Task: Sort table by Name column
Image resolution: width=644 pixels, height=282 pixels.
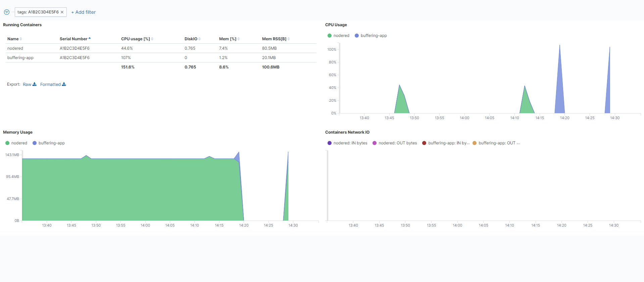Action: [x=15, y=39]
